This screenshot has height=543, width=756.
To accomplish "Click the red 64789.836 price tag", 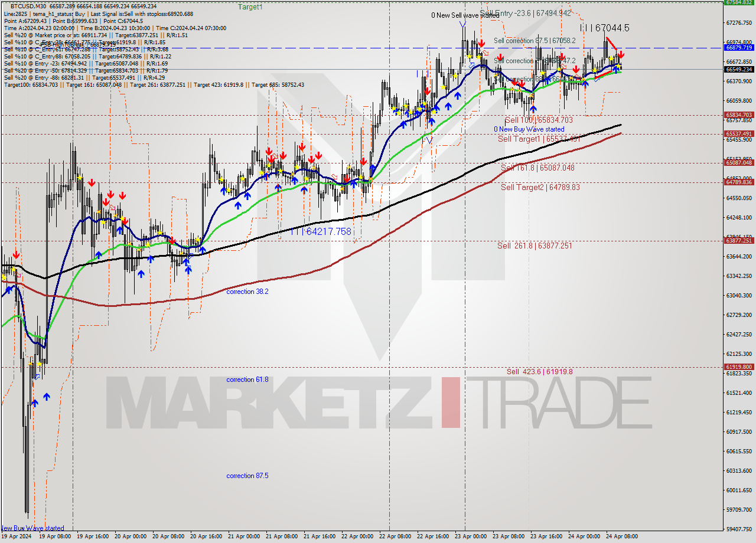I will pyautogui.click(x=739, y=182).
